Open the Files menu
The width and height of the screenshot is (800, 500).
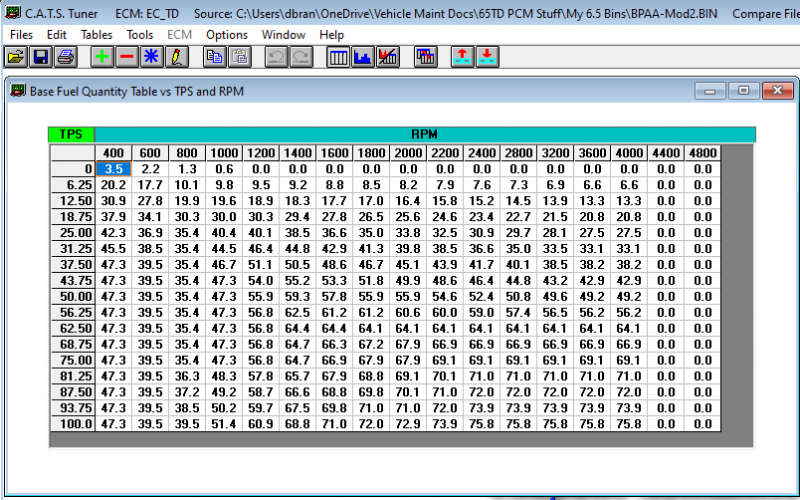[x=21, y=35]
